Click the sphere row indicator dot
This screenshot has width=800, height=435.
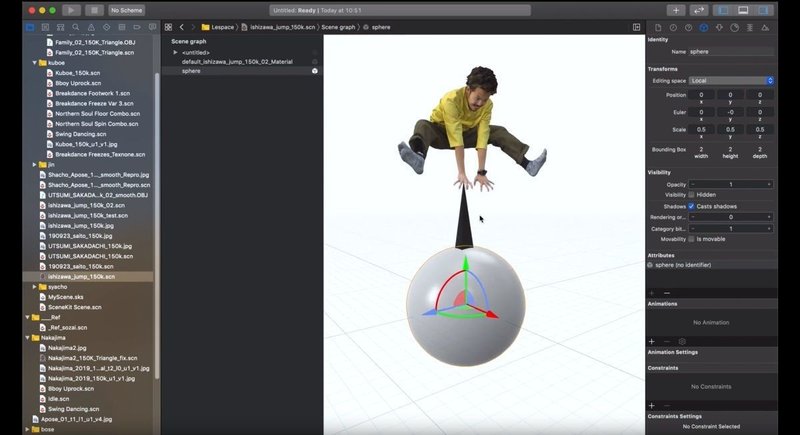click(315, 71)
